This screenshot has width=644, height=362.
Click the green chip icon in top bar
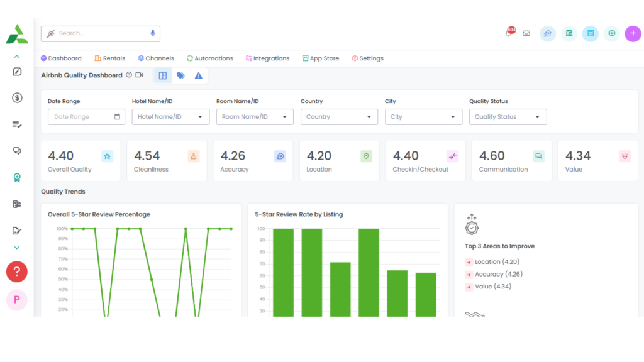(x=611, y=34)
